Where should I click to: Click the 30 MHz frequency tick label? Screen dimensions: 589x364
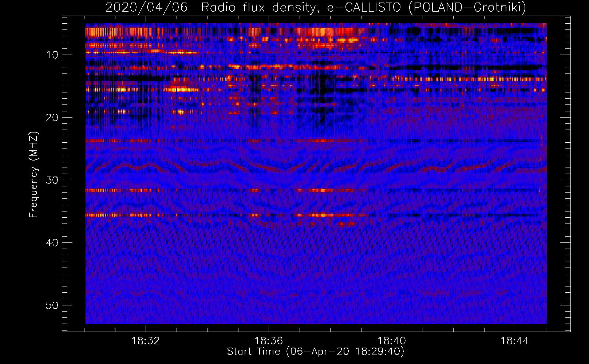pos(52,180)
